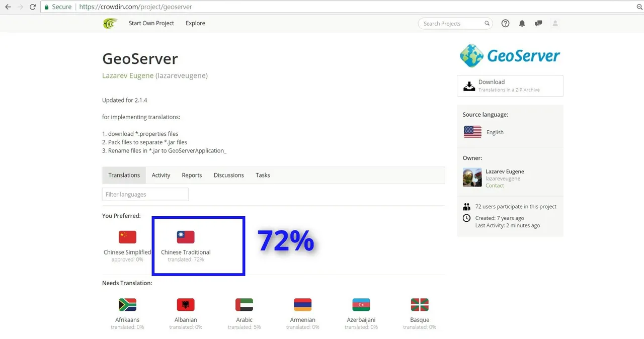Go to the Discussions tab
Viewport: 644px width, 339px height.
coord(229,175)
